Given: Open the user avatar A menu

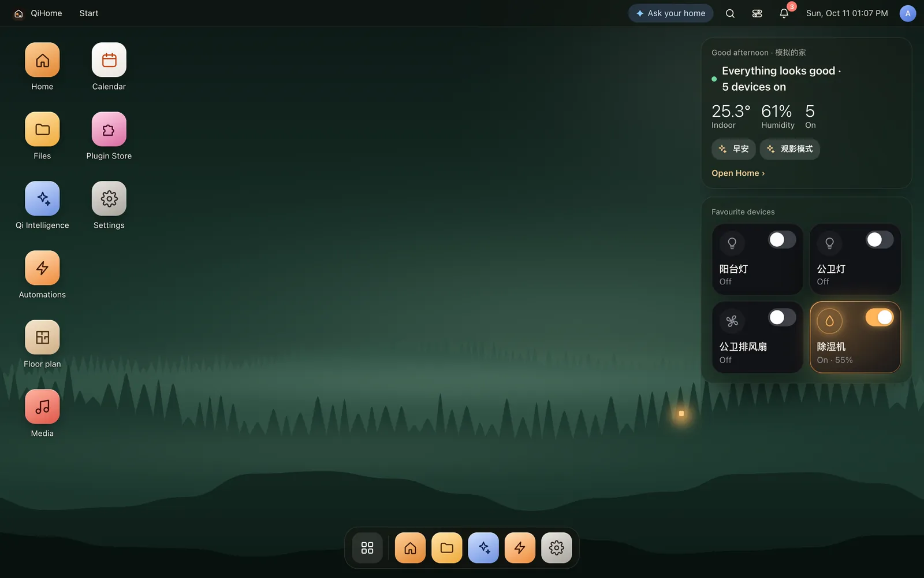Looking at the screenshot, I should coord(908,13).
